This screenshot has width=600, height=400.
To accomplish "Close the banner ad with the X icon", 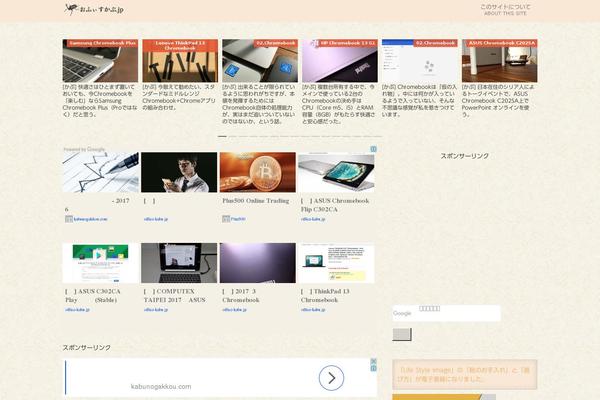I will (373, 361).
